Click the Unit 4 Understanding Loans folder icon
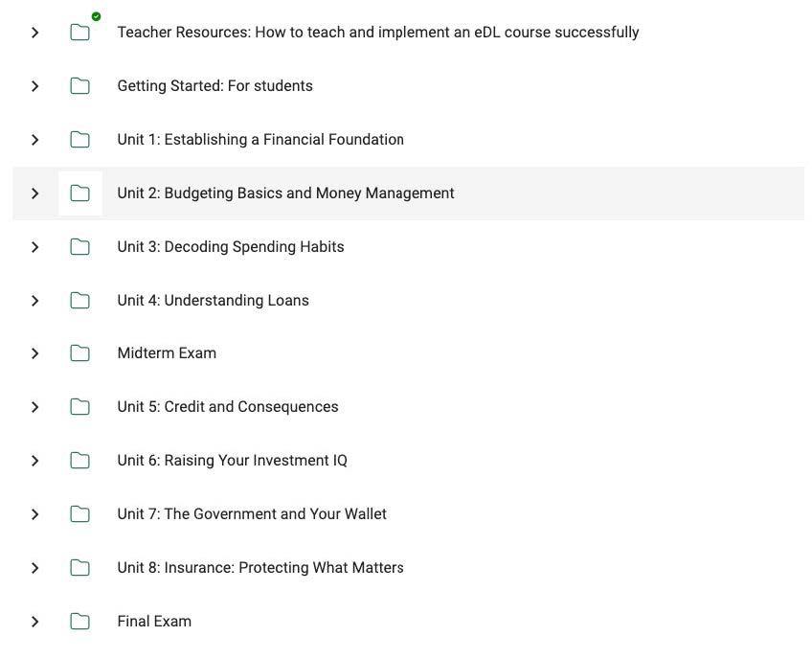The height and width of the screenshot is (659, 812). [x=80, y=301]
